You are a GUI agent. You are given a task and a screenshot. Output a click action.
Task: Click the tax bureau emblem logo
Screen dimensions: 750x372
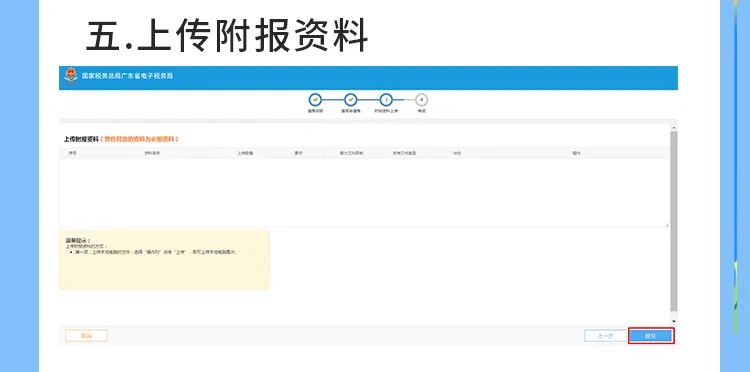(x=71, y=77)
